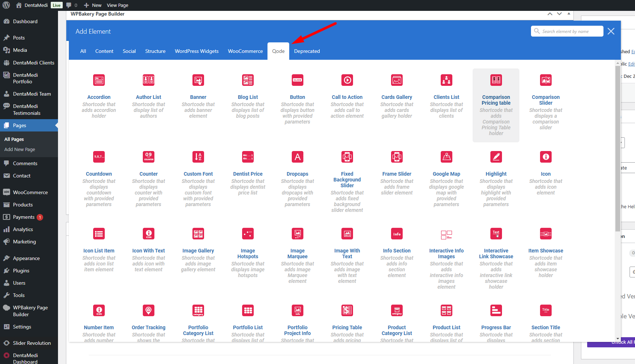Collapse the WPBakery Page Builder panel
635x364 pixels.
tap(569, 14)
